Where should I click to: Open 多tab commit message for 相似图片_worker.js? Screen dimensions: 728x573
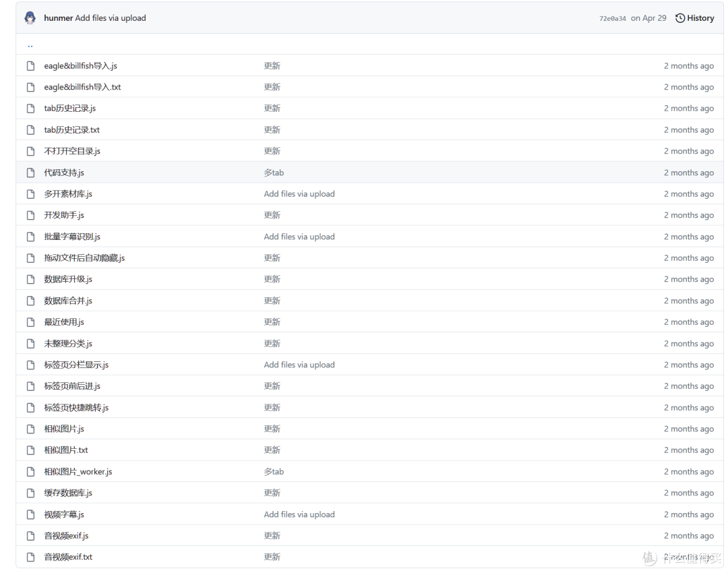274,472
